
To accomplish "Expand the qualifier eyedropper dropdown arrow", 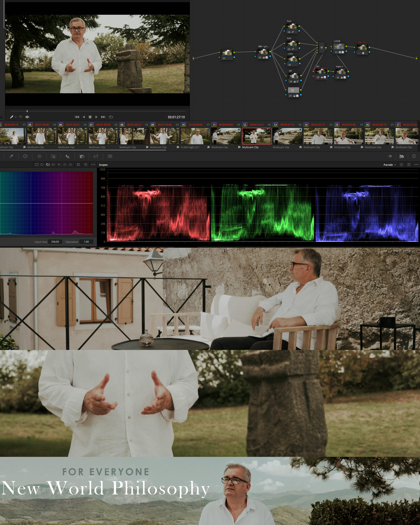I will click(16, 117).
